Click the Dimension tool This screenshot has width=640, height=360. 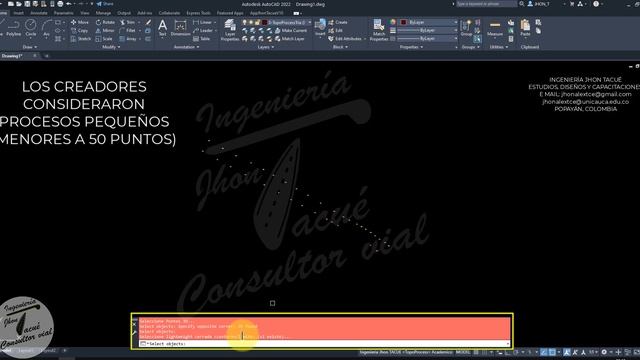[x=180, y=28]
